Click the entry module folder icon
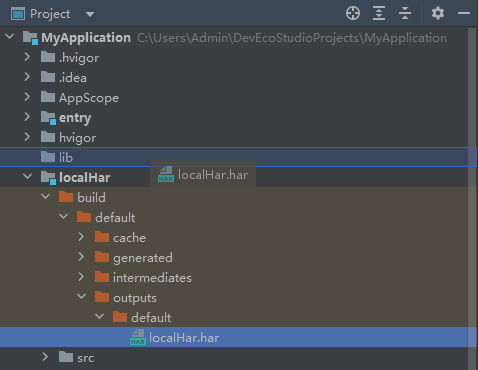 coord(48,118)
